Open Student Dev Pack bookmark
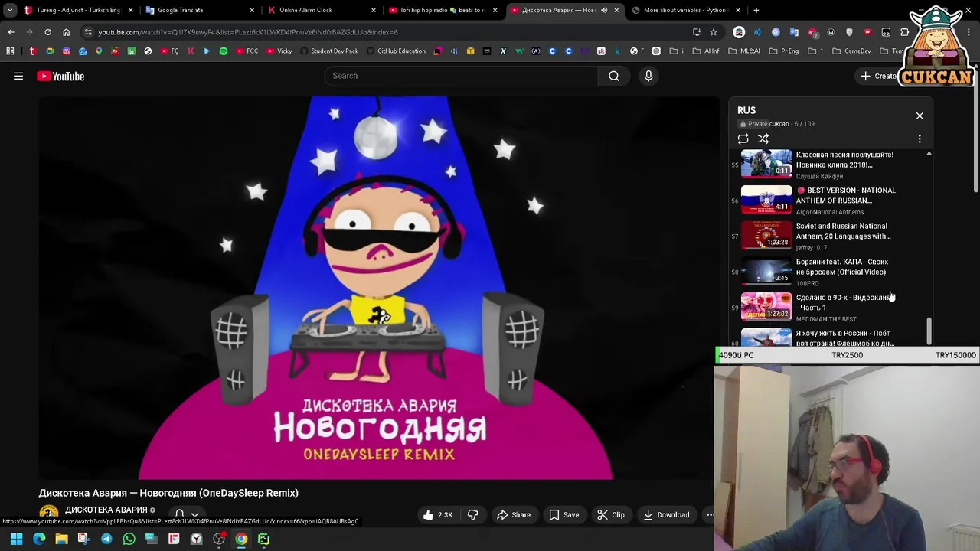 pyautogui.click(x=328, y=51)
